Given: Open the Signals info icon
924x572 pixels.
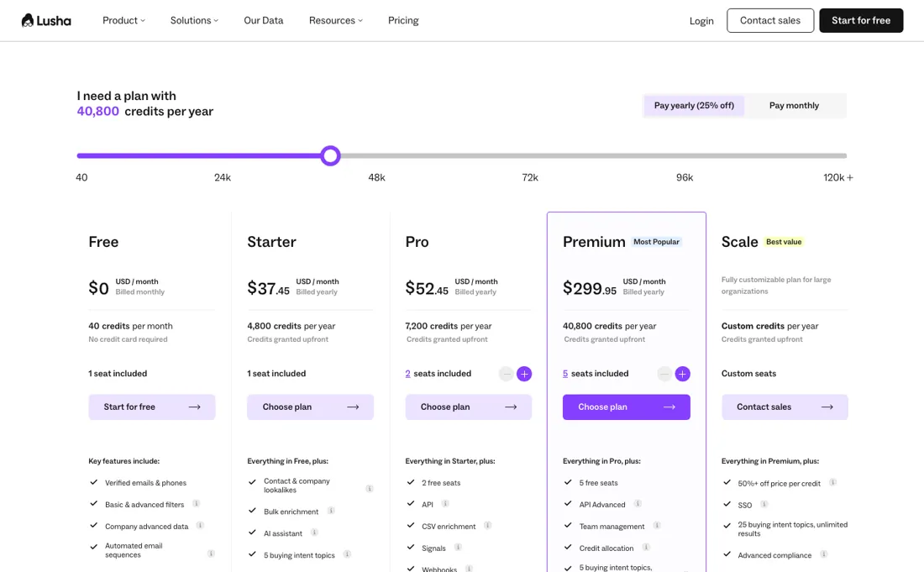Looking at the screenshot, I should click(458, 548).
